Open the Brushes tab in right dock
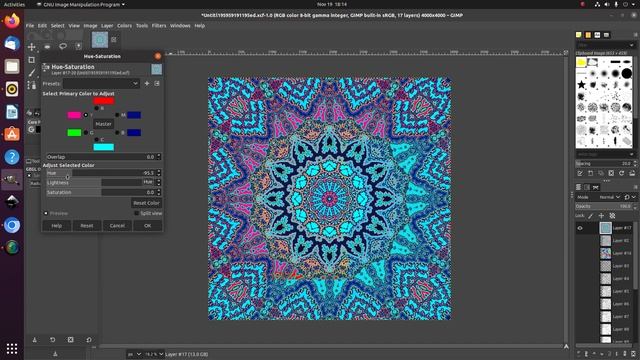The image size is (640, 360). (579, 35)
